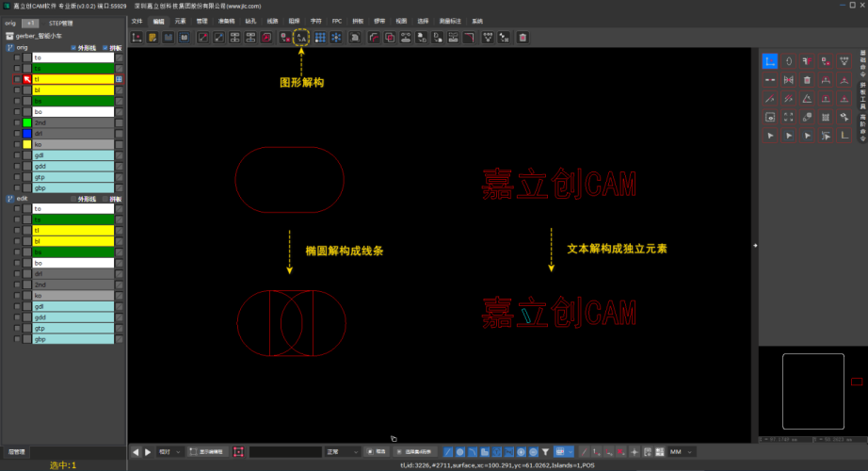Viewport: 868px width, 471px height.
Task: Check the box for edit layer 'gdl'
Action: (x=17, y=306)
